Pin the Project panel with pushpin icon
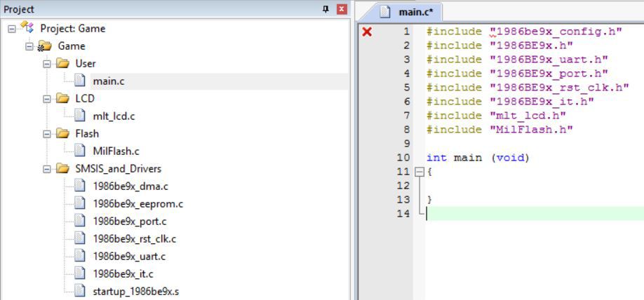Image resolution: width=644 pixels, height=300 pixels. (x=326, y=9)
